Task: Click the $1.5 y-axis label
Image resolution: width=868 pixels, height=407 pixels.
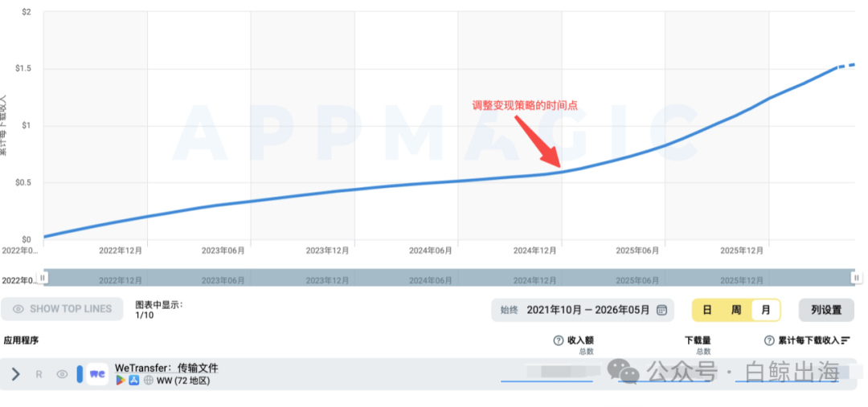Action: [24, 69]
